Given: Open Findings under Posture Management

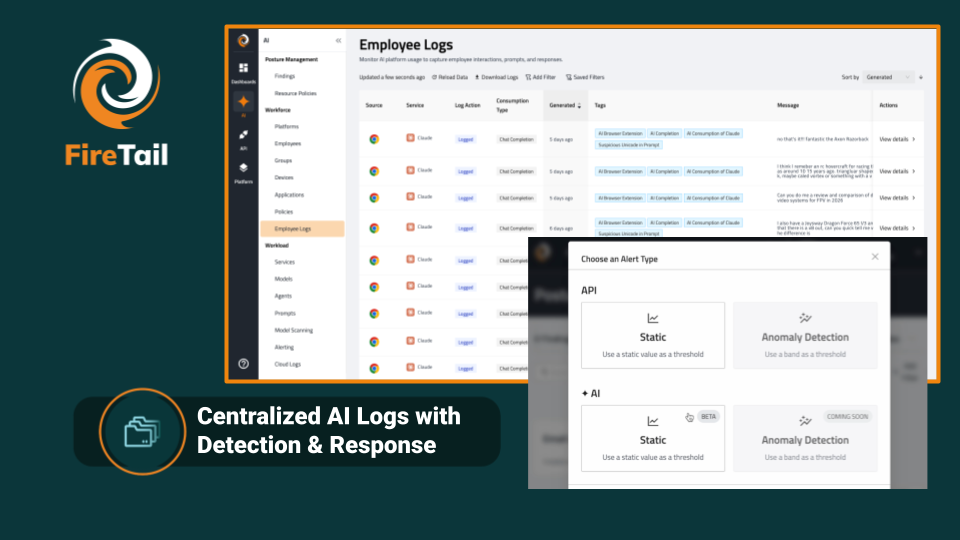Looking at the screenshot, I should [285, 76].
